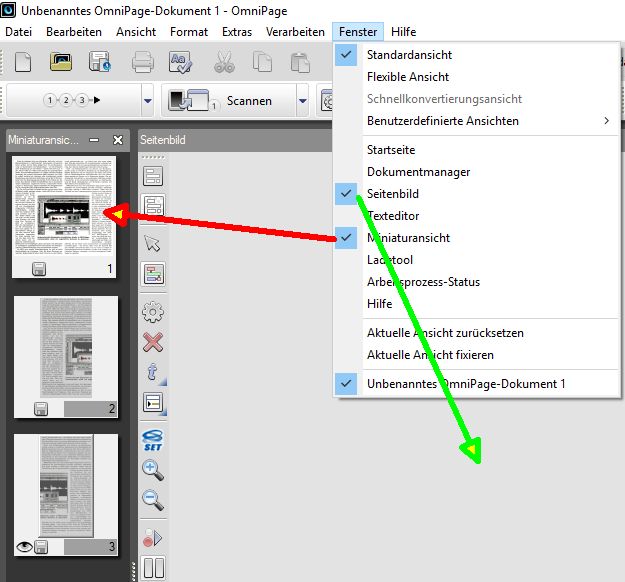
Task: Open the Format menu
Action: (189, 32)
